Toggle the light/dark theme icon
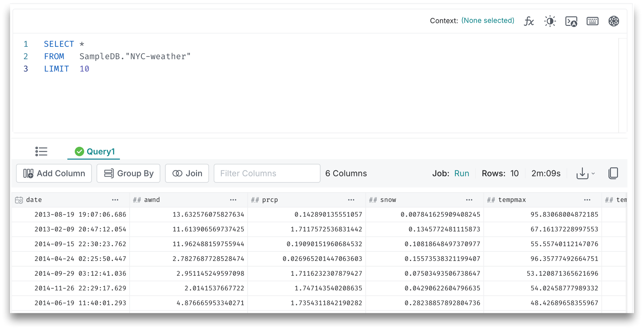The image size is (644, 330). [550, 21]
